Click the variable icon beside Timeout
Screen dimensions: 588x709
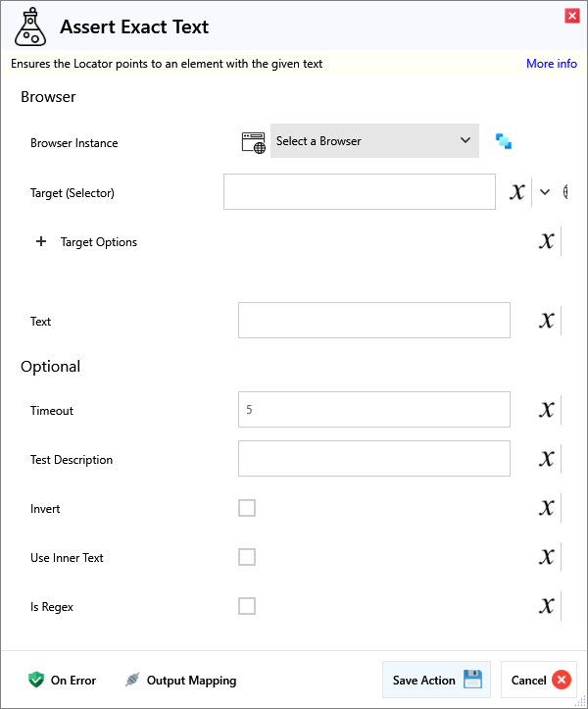click(x=547, y=410)
